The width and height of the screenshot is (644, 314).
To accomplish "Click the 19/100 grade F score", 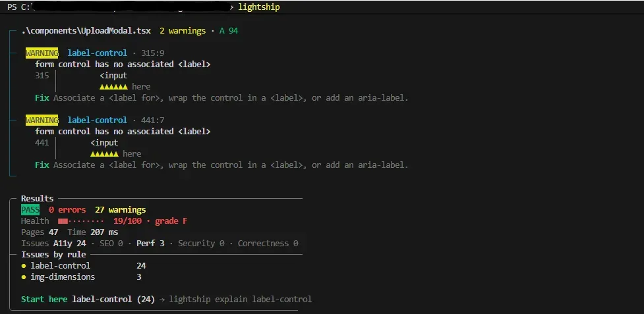I will [x=150, y=221].
